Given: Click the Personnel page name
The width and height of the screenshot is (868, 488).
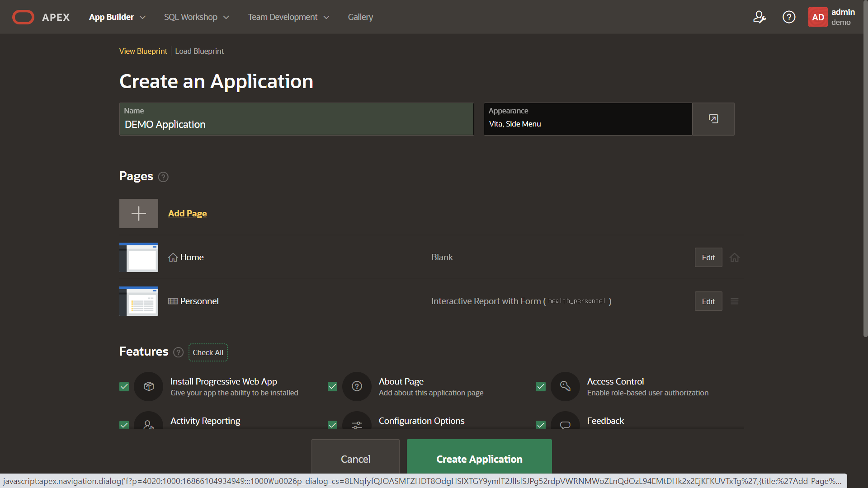Looking at the screenshot, I should [x=199, y=301].
